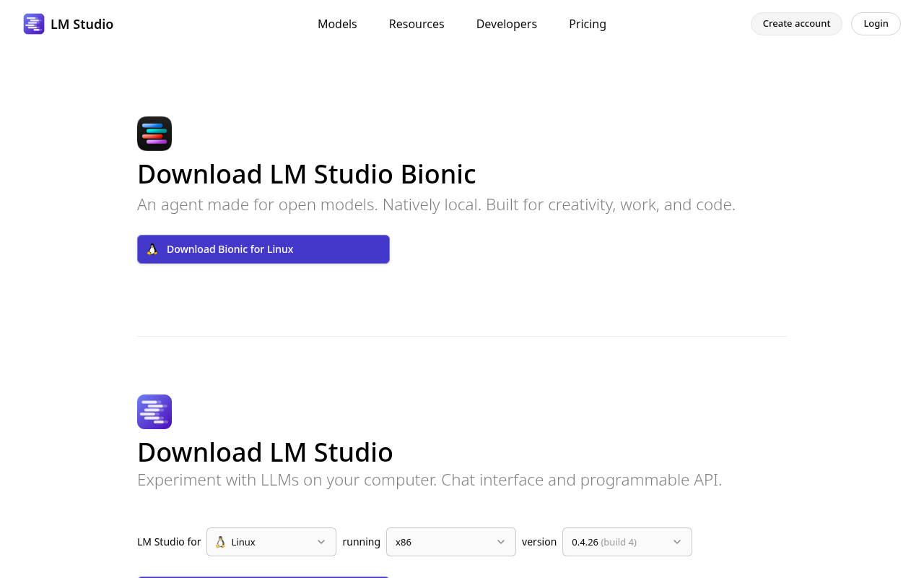Viewport: 924px width, 578px height.
Task: Click the 'LM Studio for' label
Action: pos(169,542)
